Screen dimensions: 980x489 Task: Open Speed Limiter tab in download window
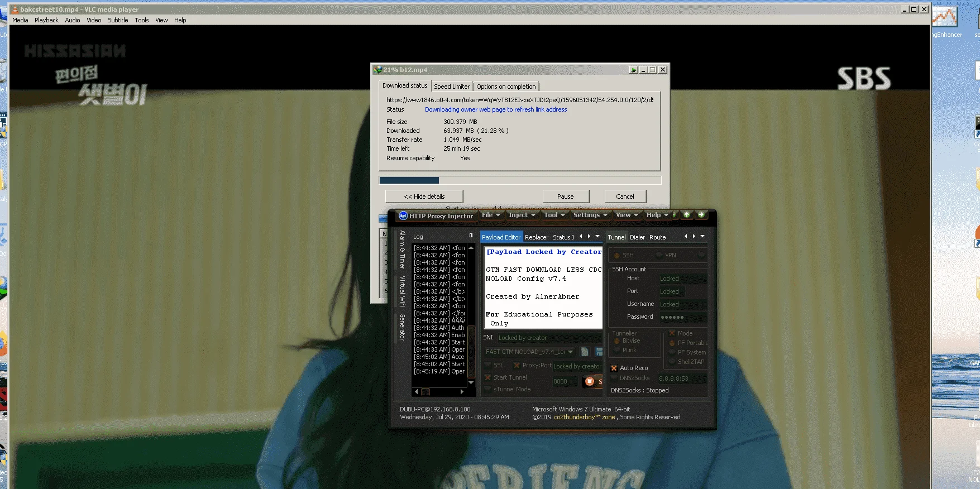pyautogui.click(x=452, y=87)
